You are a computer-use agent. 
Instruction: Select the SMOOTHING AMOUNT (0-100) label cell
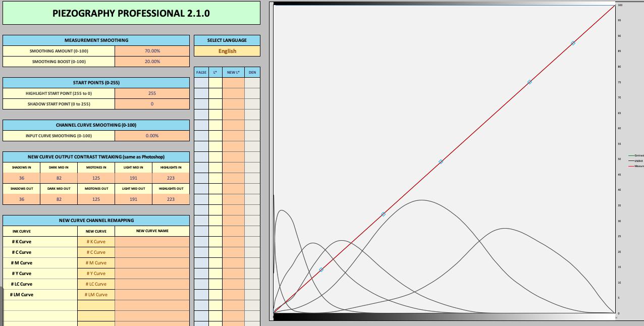click(59, 51)
